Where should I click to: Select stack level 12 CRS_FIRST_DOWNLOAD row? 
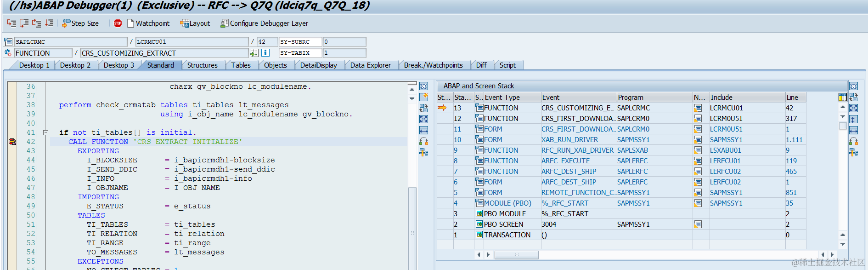click(621, 118)
